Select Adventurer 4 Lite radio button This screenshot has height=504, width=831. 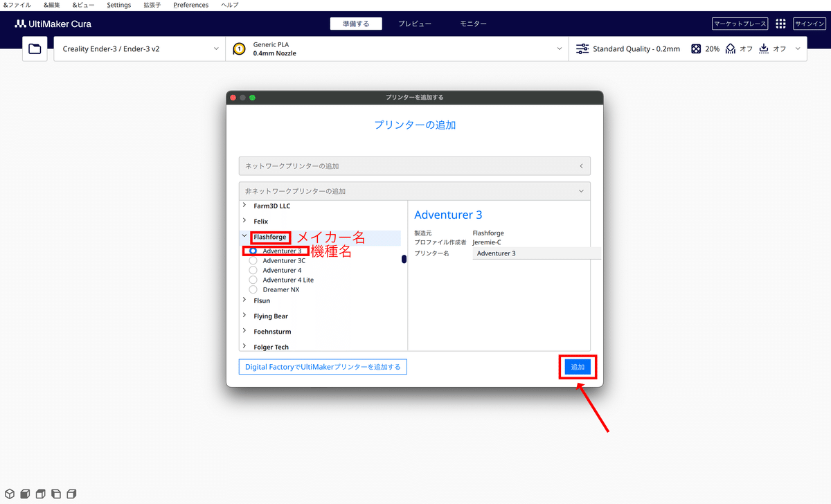(x=253, y=280)
